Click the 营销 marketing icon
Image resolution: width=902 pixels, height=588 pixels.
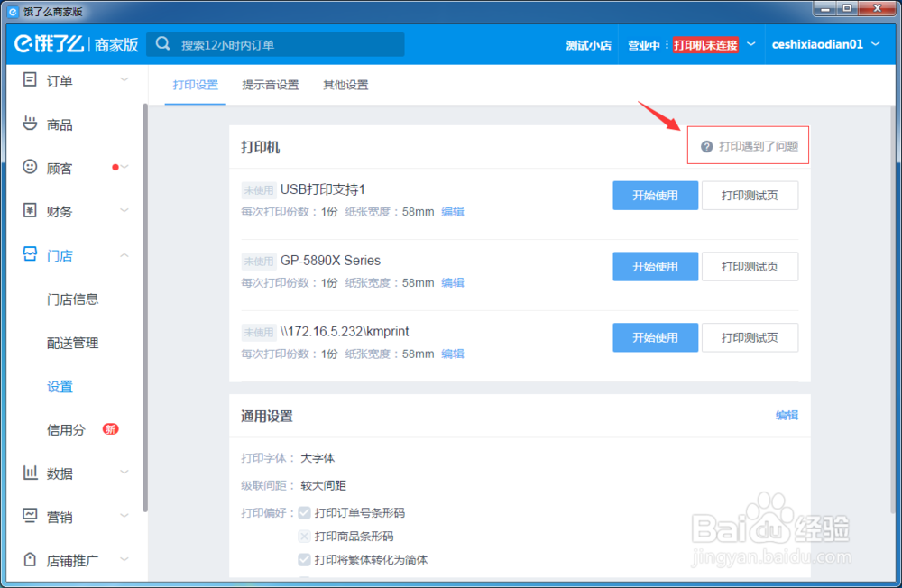(x=30, y=516)
